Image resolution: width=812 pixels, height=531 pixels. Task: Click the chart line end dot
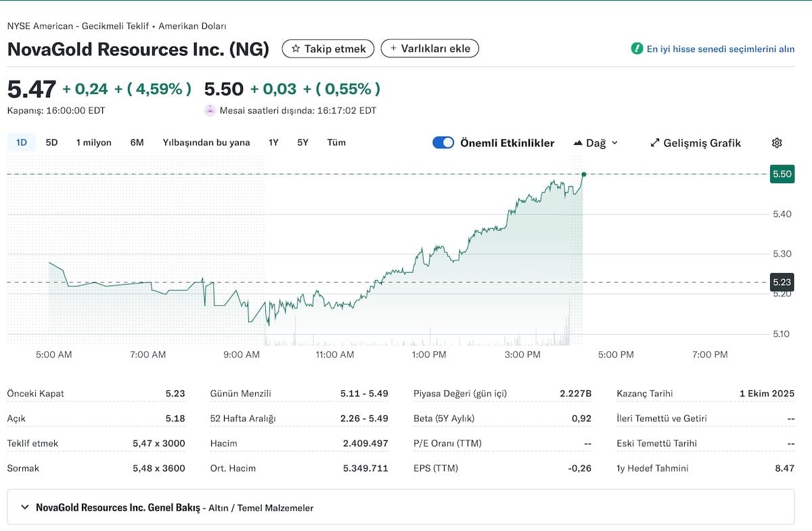583,174
